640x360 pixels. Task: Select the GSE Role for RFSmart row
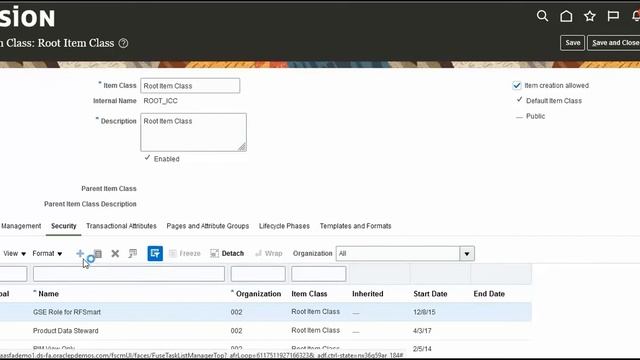[x=266, y=312]
